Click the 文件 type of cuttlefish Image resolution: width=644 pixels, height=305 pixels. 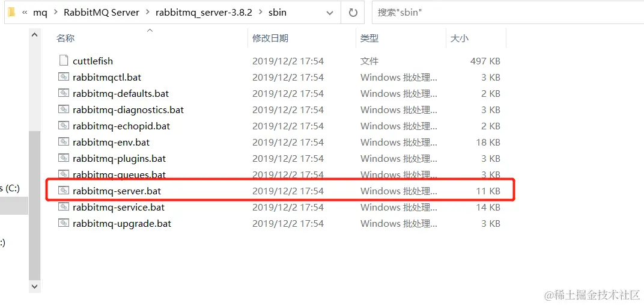[369, 61]
